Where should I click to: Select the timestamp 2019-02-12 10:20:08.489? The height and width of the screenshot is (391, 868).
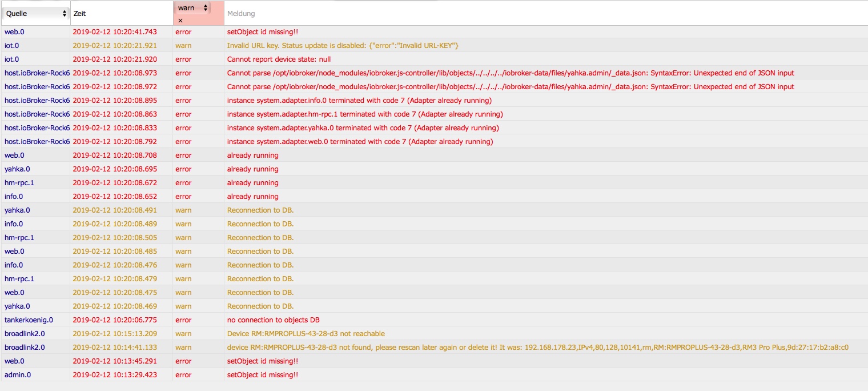(x=115, y=224)
